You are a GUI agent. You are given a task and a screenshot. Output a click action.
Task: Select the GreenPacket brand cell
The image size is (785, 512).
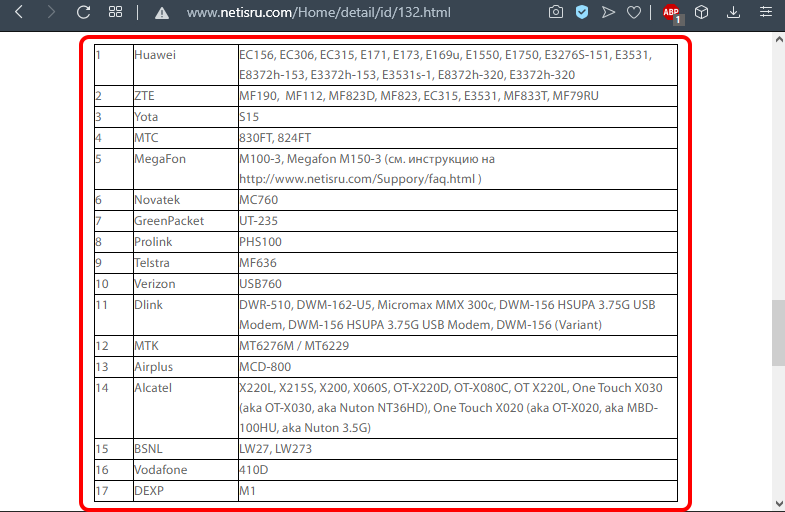pos(186,221)
